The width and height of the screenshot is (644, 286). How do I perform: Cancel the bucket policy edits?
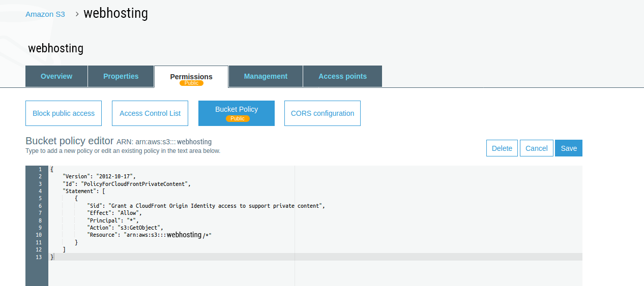click(537, 148)
